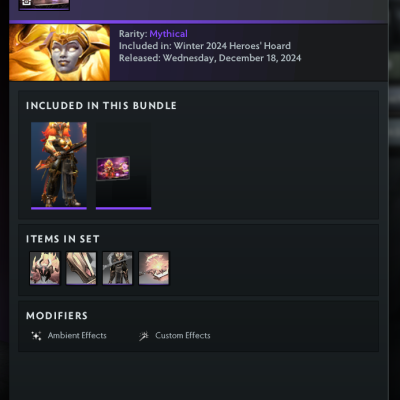
Task: Select the flaming helmet set item
Action: click(45, 268)
